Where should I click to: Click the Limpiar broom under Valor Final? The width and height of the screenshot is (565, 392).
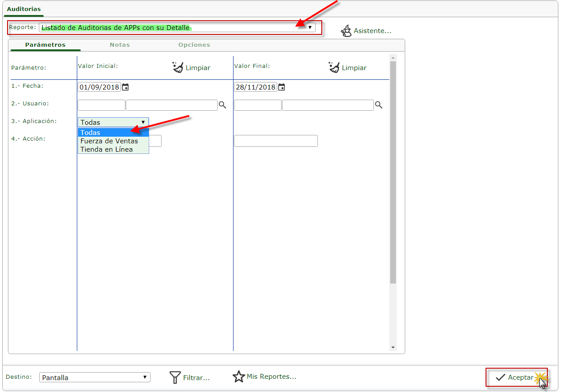334,67
